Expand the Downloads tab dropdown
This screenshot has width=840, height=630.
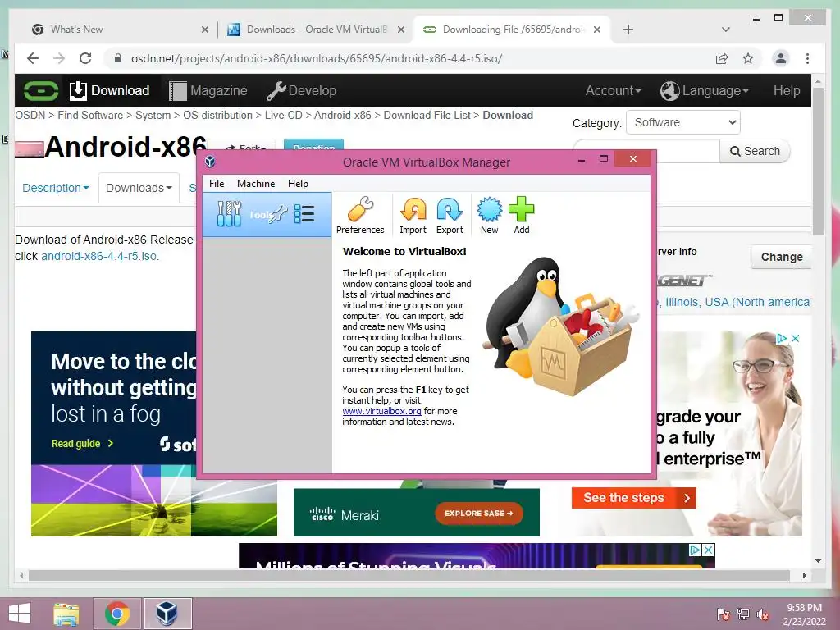(x=139, y=188)
